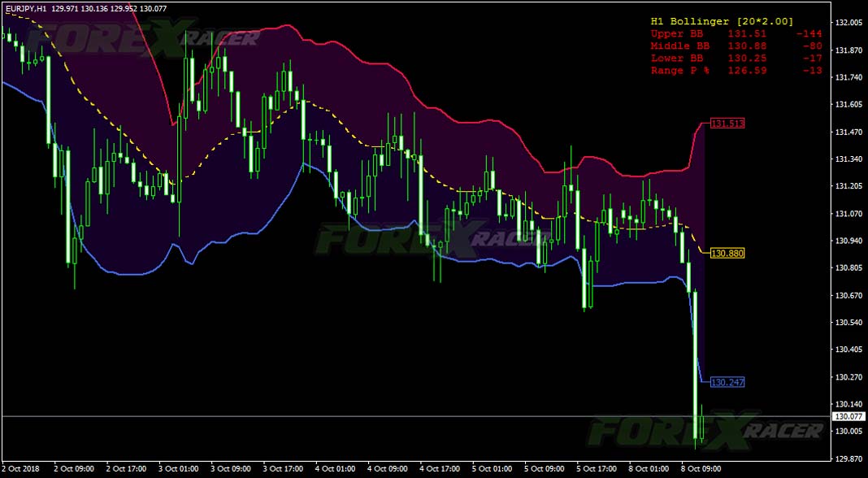Viewport: 868px width, 478px height.
Task: Click the -80 value beside Middle BB
Action: pyautogui.click(x=812, y=46)
